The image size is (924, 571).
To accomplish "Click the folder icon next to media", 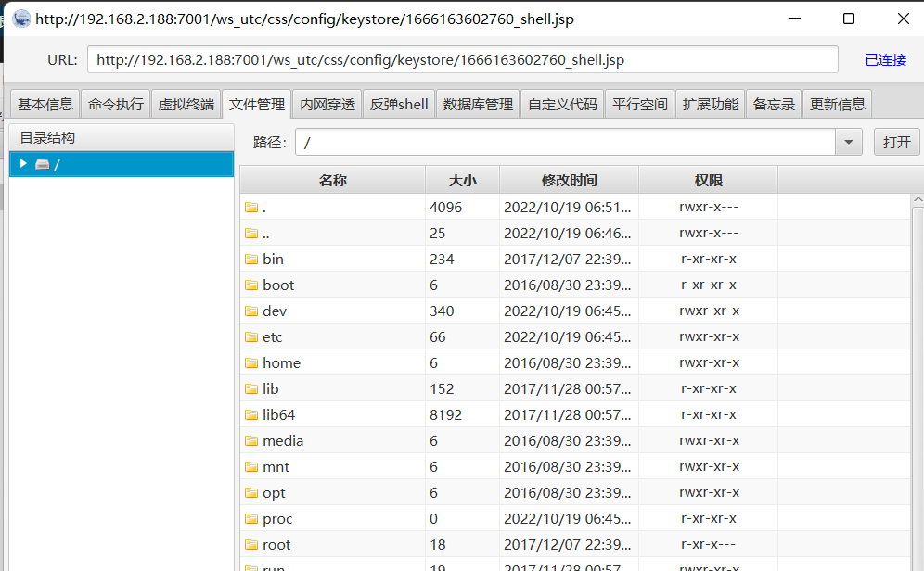I will (x=251, y=440).
